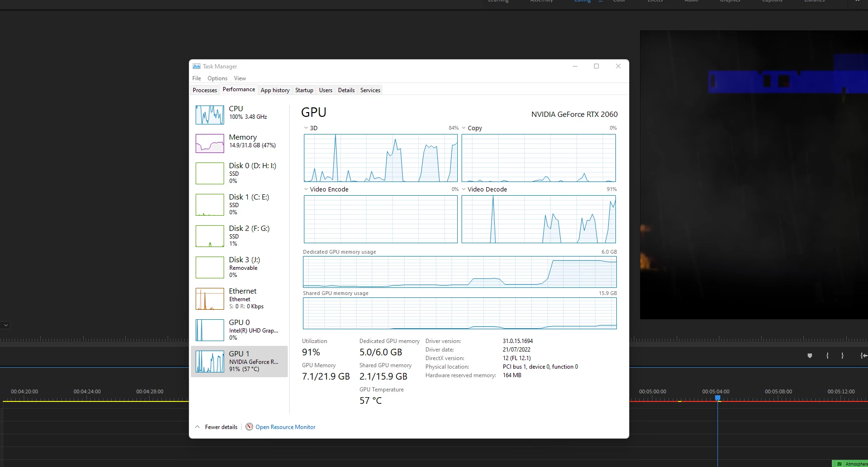Minimize the Task Manager window
This screenshot has width=868, height=467.
pos(575,66)
